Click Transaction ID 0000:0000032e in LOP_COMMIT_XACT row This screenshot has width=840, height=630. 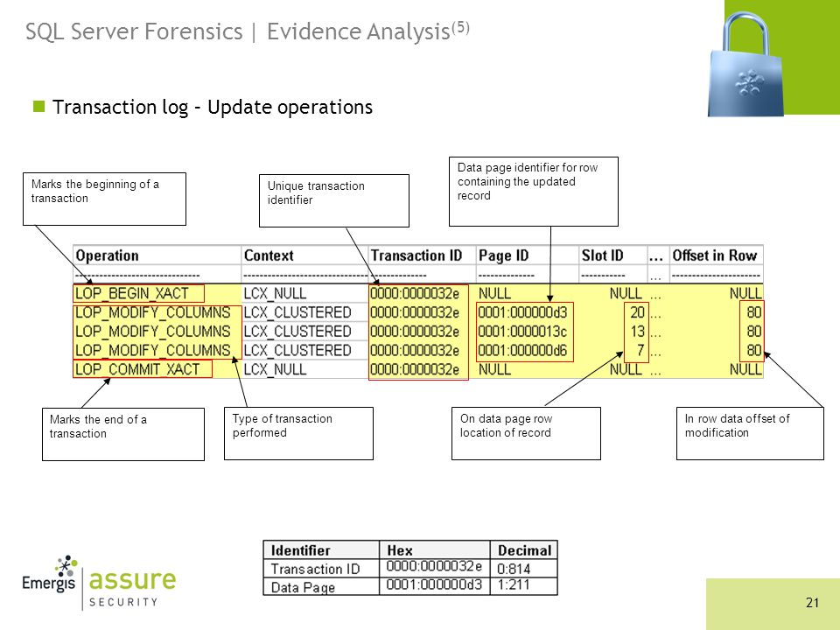pos(415,369)
